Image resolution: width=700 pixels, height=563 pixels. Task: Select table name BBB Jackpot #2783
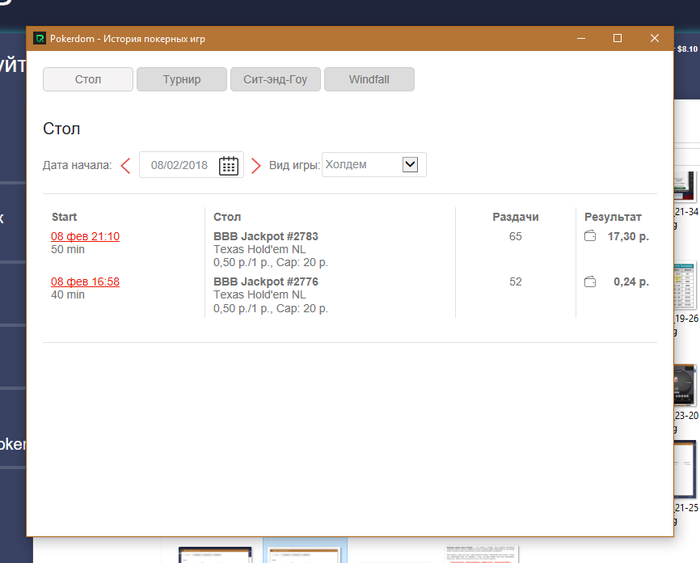click(266, 236)
